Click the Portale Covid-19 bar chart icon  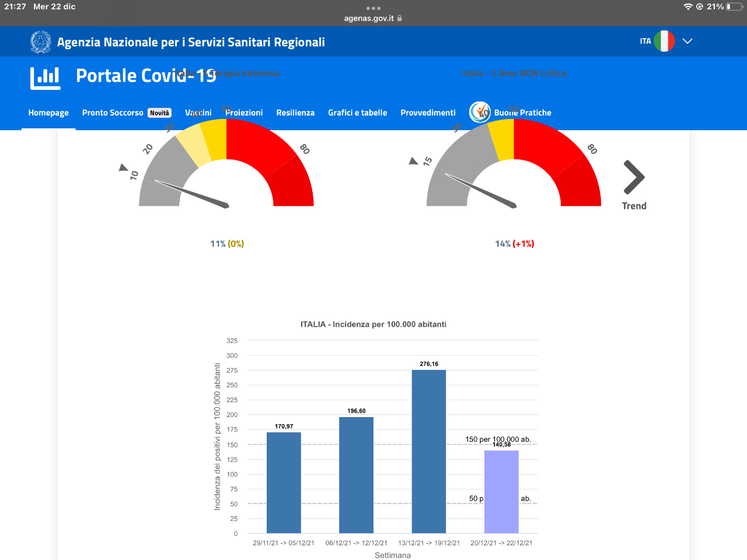tap(46, 78)
